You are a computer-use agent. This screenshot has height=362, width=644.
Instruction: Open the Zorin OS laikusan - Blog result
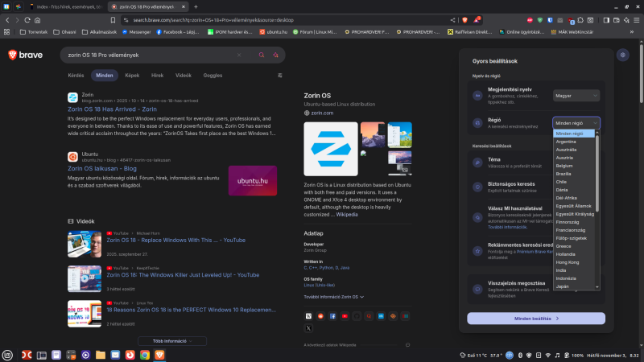102,169
